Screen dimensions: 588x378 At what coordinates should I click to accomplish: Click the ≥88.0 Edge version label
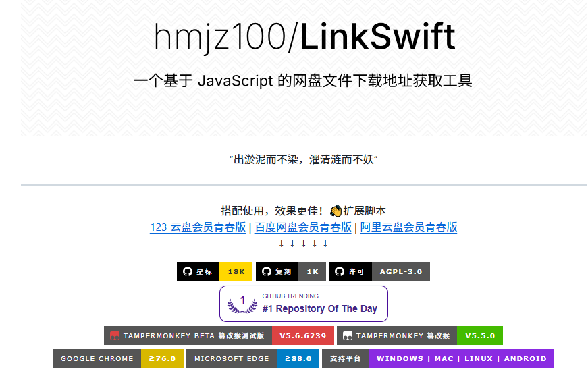[x=298, y=358]
